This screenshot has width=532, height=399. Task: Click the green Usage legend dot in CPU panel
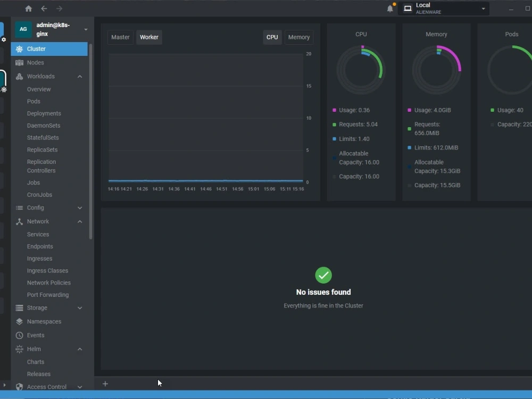tap(333, 110)
